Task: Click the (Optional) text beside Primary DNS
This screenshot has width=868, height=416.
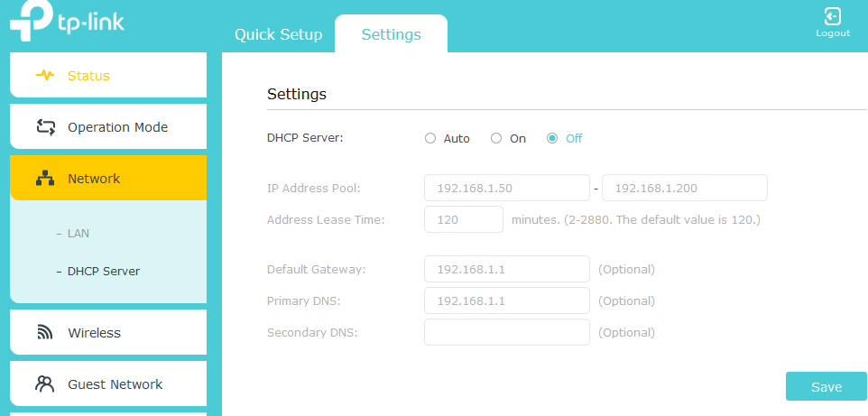Action: pos(627,301)
